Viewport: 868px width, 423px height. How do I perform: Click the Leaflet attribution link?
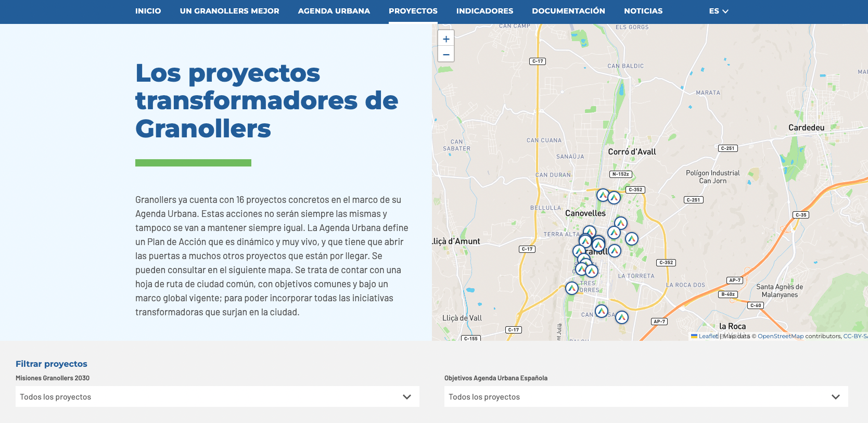click(708, 336)
